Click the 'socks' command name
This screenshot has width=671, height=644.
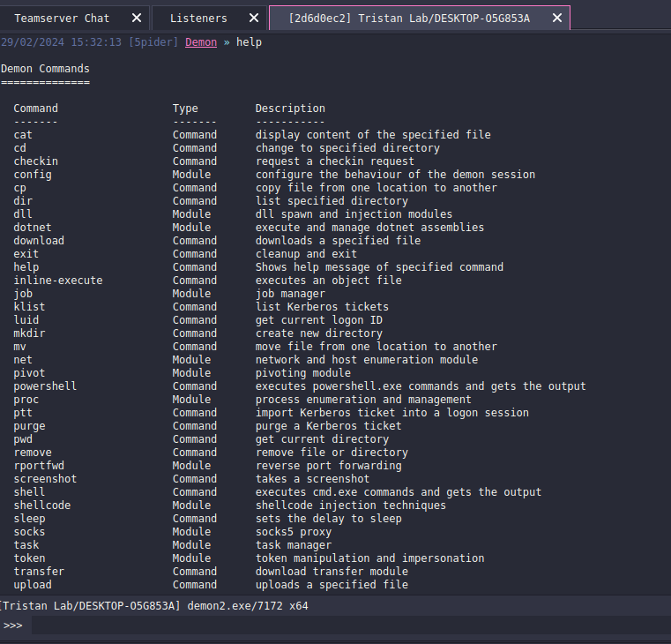pyautogui.click(x=29, y=532)
